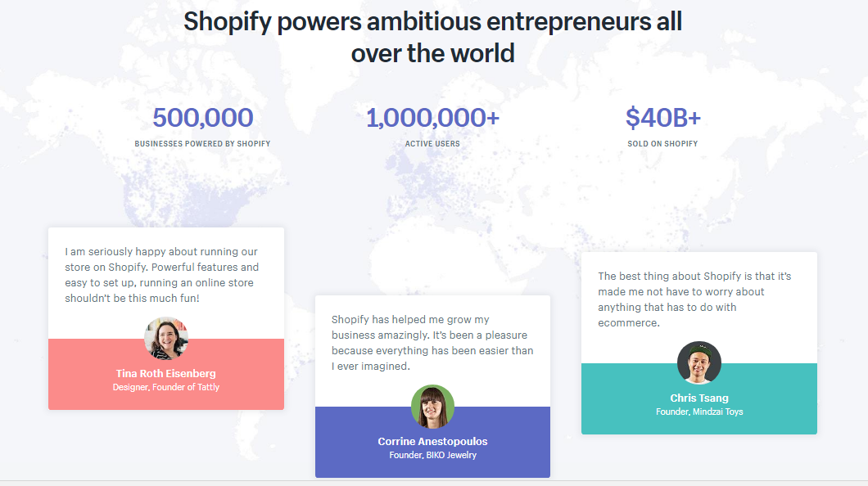Click the teal testimonial card footer
868x486 pixels.
point(699,398)
